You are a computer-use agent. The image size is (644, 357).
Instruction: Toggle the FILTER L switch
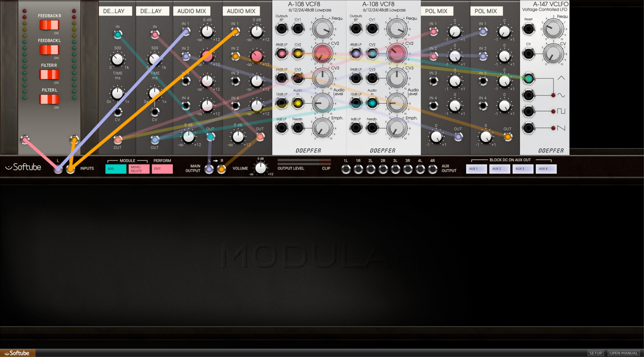[49, 99]
